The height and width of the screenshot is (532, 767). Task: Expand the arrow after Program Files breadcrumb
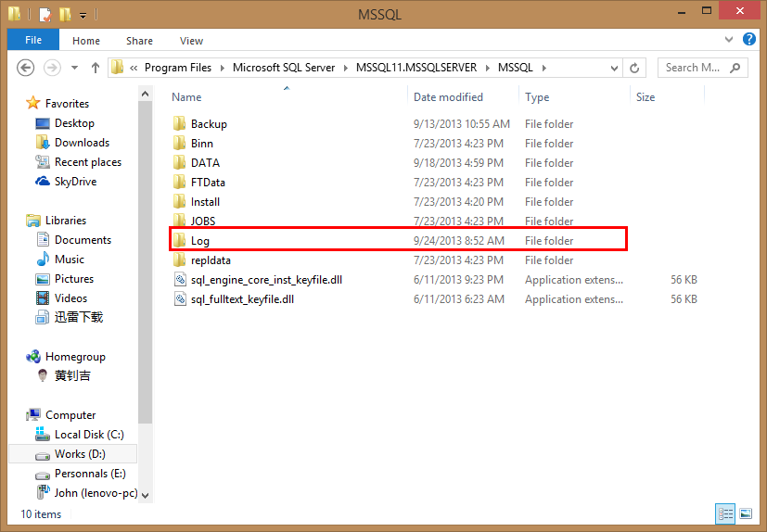(223, 68)
